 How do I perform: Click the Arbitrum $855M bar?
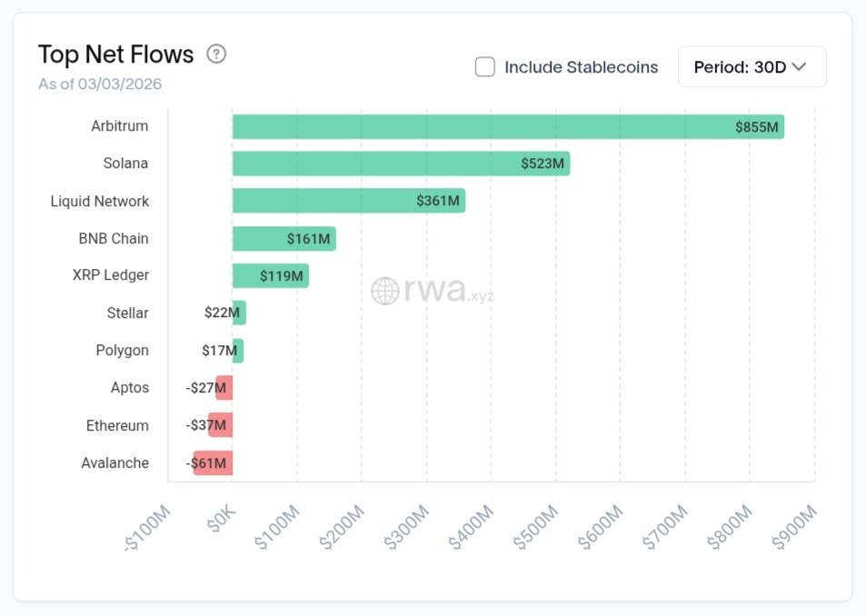point(507,126)
